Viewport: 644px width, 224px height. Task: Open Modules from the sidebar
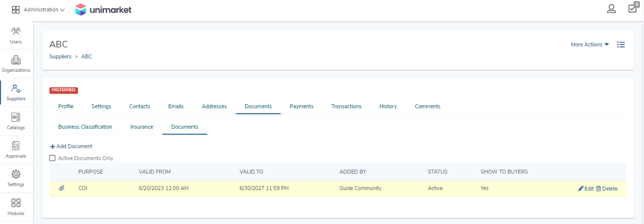[x=15, y=207]
